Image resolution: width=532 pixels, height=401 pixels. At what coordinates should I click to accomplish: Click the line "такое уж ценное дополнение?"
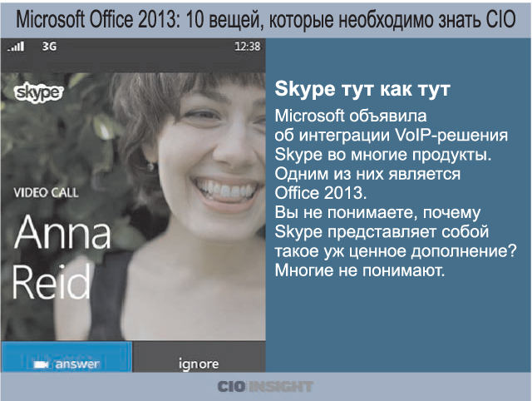396,251
